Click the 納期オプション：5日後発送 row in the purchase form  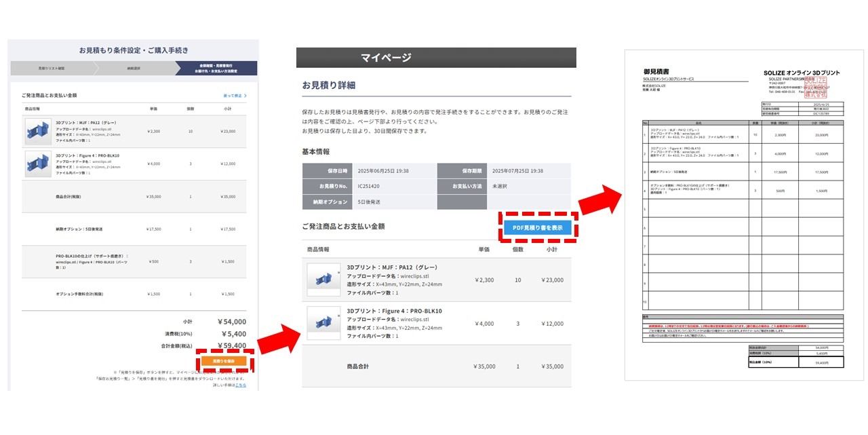[134, 229]
